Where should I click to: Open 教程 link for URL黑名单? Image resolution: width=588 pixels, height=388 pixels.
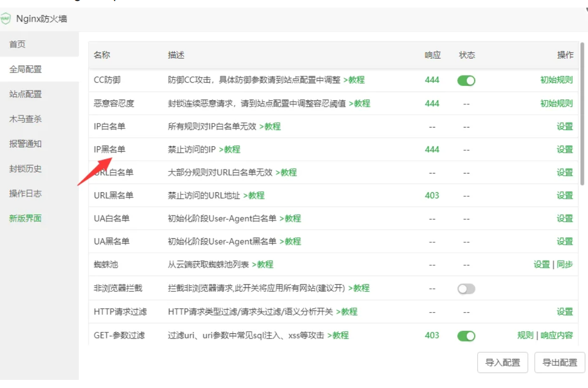(254, 195)
